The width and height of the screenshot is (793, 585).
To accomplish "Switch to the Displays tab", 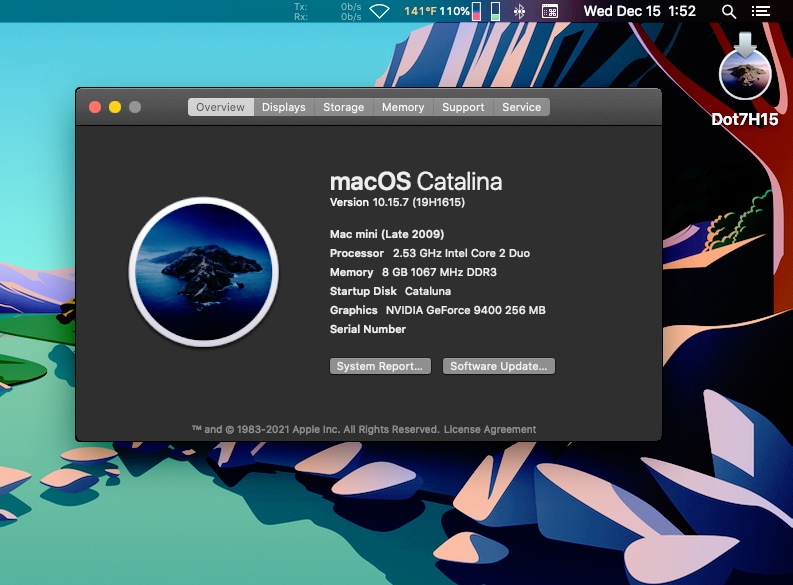I will 284,107.
